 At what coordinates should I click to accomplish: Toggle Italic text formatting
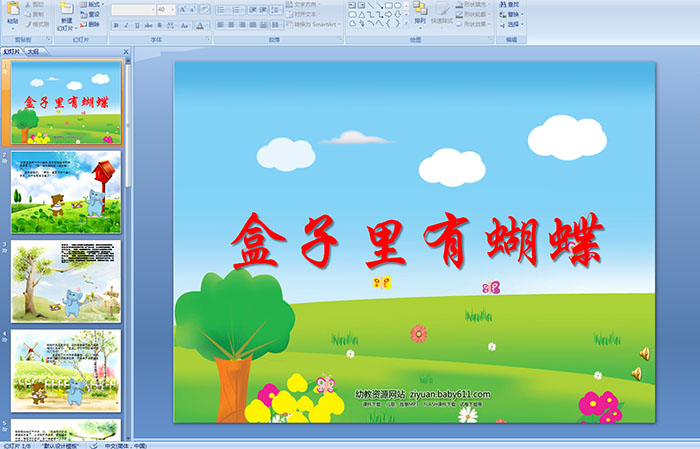click(125, 25)
